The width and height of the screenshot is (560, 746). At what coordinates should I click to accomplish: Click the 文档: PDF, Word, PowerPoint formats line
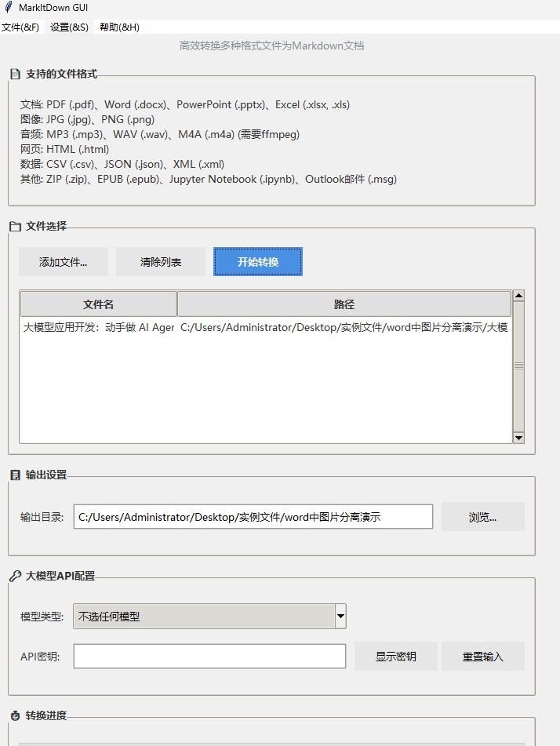coord(185,104)
